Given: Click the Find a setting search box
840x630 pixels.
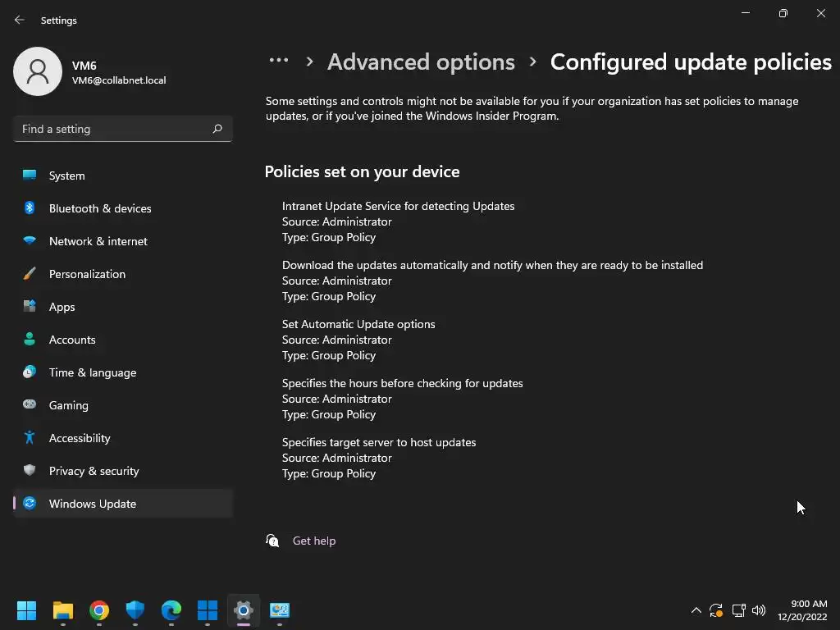Looking at the screenshot, I should [x=113, y=129].
